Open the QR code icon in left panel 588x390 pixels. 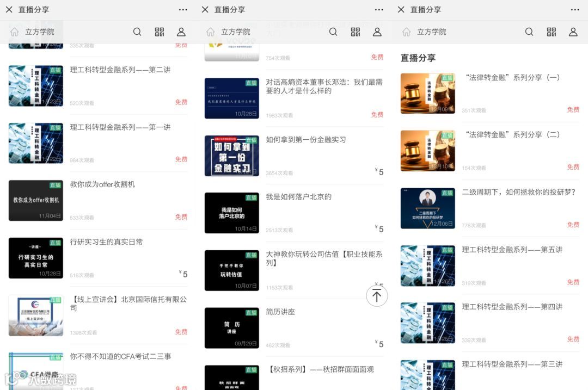click(x=160, y=32)
